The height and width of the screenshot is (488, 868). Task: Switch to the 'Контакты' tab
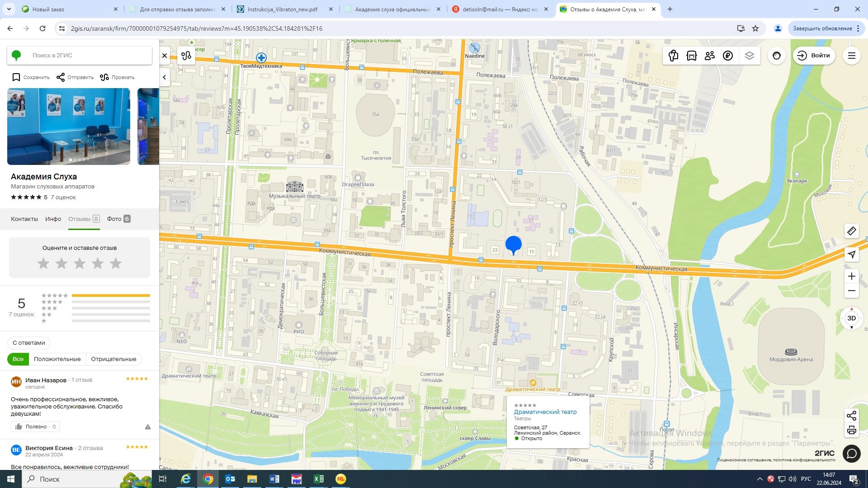tap(24, 219)
